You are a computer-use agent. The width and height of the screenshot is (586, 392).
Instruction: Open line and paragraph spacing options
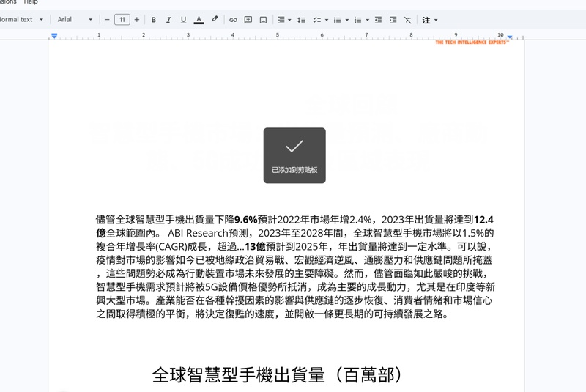[x=302, y=20]
